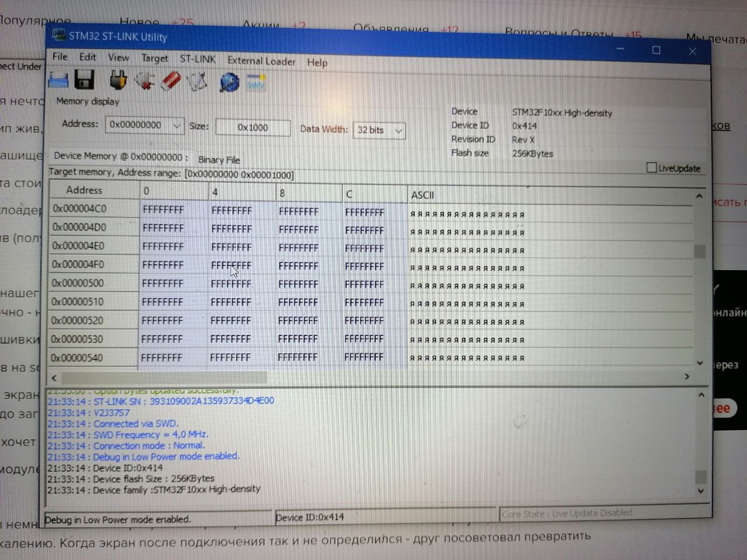Click the log panel scroll up arrow
The height and width of the screenshot is (560, 747).
(701, 395)
